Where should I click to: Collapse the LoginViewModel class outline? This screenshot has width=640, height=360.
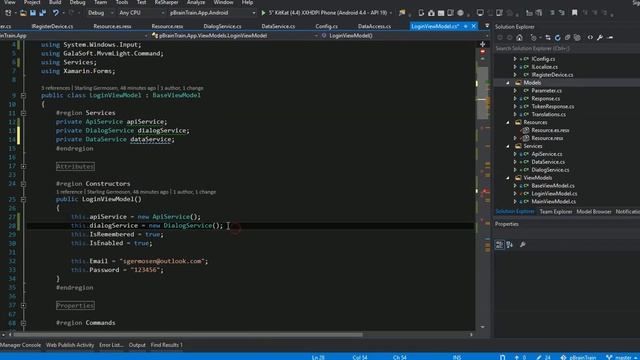[x=23, y=96]
